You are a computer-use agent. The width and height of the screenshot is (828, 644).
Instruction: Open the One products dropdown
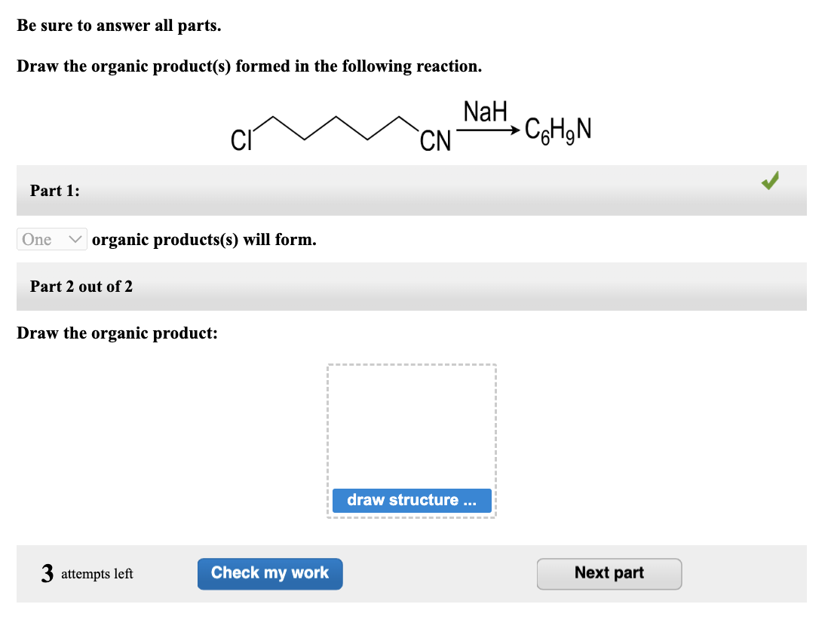pyautogui.click(x=51, y=239)
